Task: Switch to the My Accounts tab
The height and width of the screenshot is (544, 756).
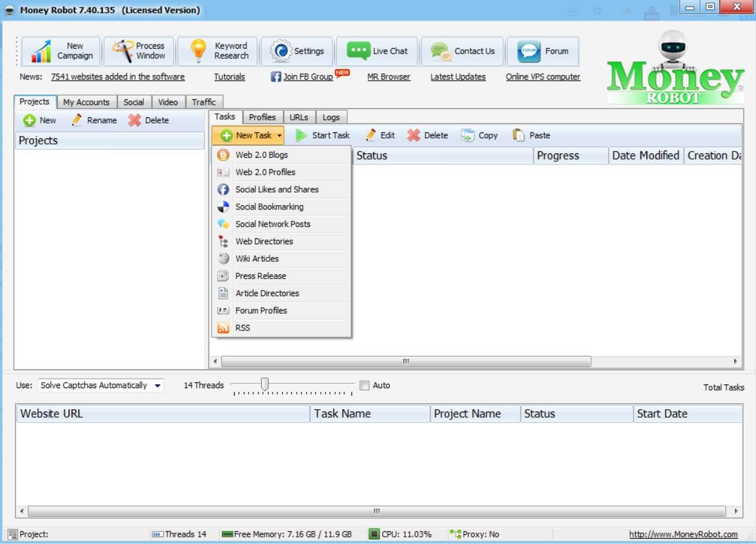Action: [x=86, y=102]
